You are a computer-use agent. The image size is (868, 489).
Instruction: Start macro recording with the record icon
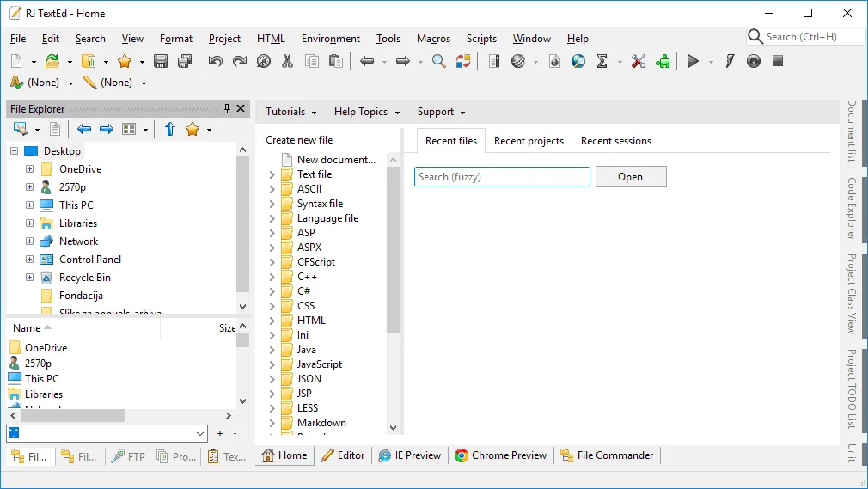pyautogui.click(x=754, y=61)
